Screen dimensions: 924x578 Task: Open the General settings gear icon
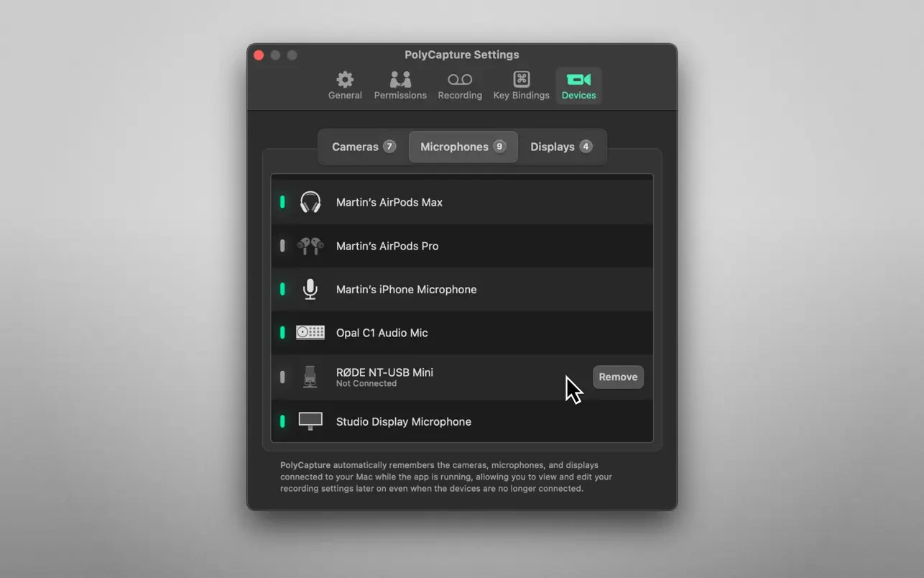[345, 79]
